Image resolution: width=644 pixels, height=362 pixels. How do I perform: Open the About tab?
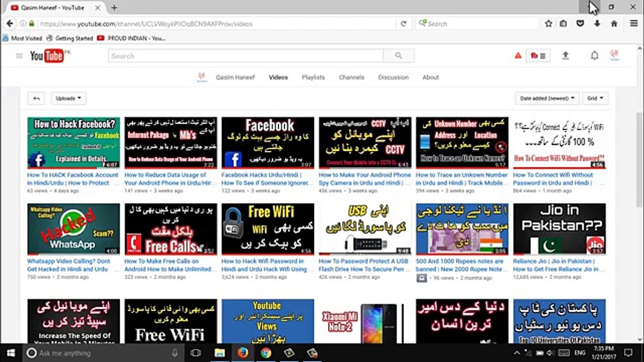(431, 77)
